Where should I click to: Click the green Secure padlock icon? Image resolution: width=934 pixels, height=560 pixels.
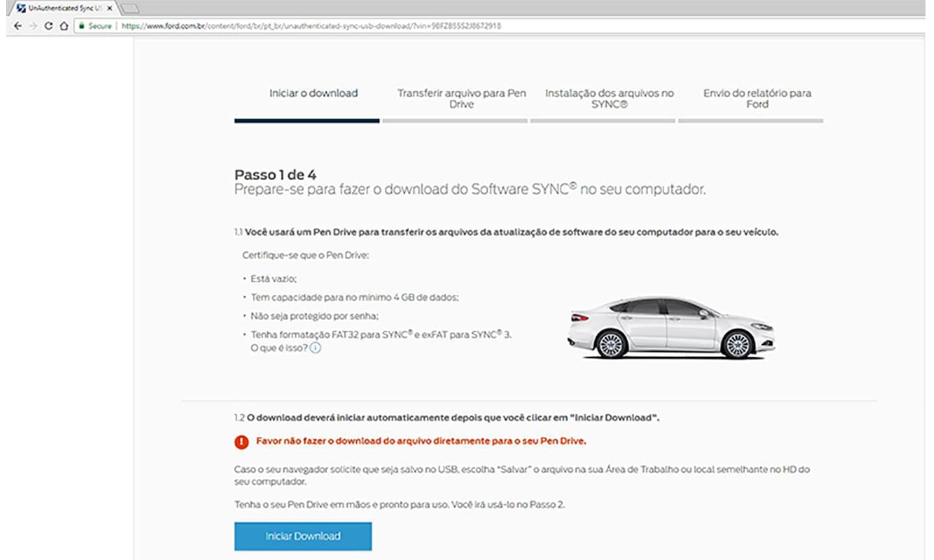[x=82, y=26]
